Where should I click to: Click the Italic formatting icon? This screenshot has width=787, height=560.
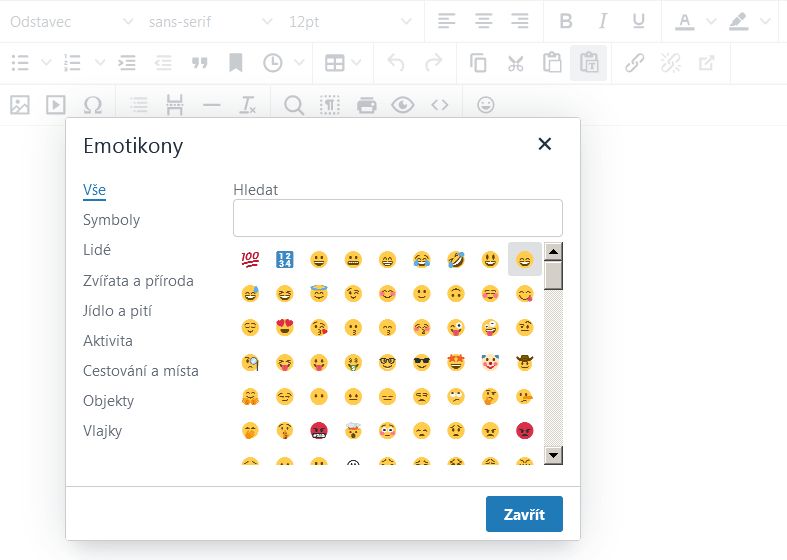point(602,21)
